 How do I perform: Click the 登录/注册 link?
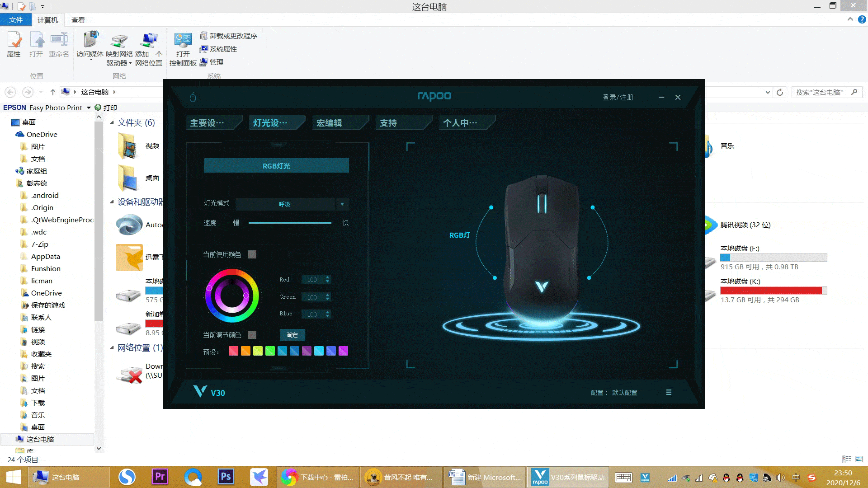click(617, 97)
